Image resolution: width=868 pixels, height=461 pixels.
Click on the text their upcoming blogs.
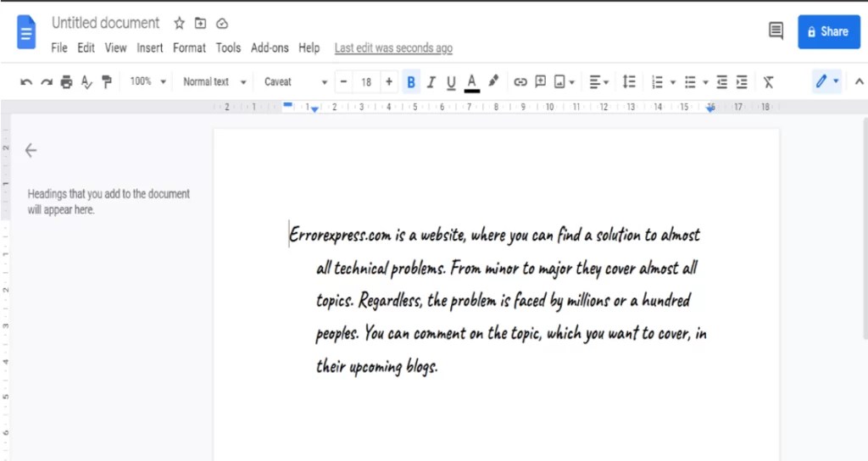pos(377,366)
